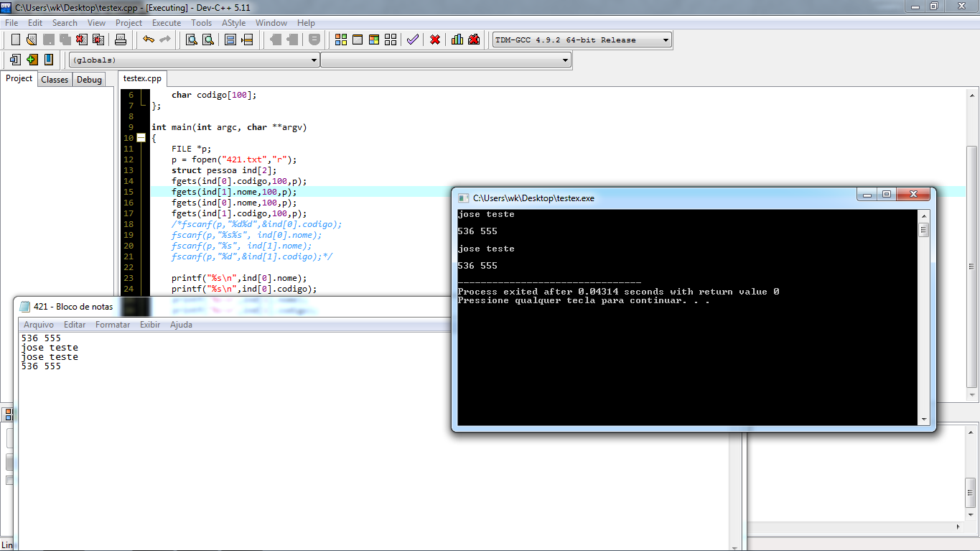Create a new source file from the toolbar
The width and height of the screenshot is (980, 551).
pos(15,40)
